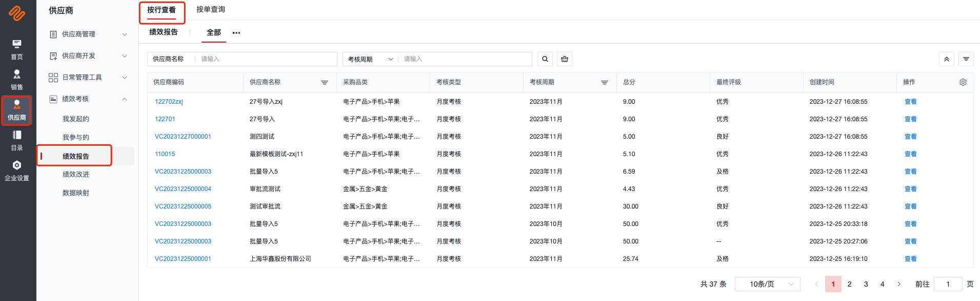
Task: Click 查看 for the 测四测试 row
Action: [911, 137]
